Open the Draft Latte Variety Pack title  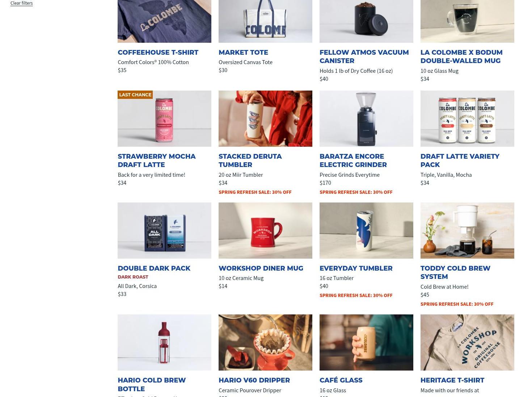tap(460, 160)
